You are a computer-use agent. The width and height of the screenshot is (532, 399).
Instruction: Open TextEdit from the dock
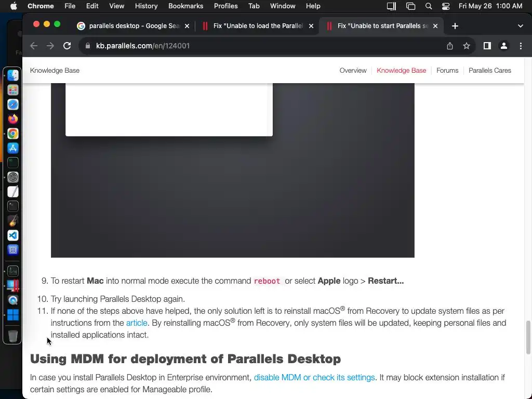[x=13, y=192]
